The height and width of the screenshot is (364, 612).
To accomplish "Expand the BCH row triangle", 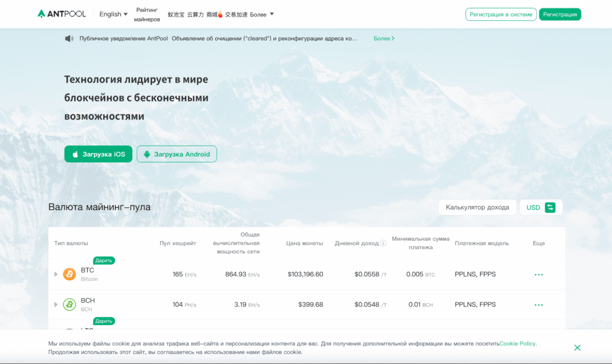I will (x=56, y=304).
